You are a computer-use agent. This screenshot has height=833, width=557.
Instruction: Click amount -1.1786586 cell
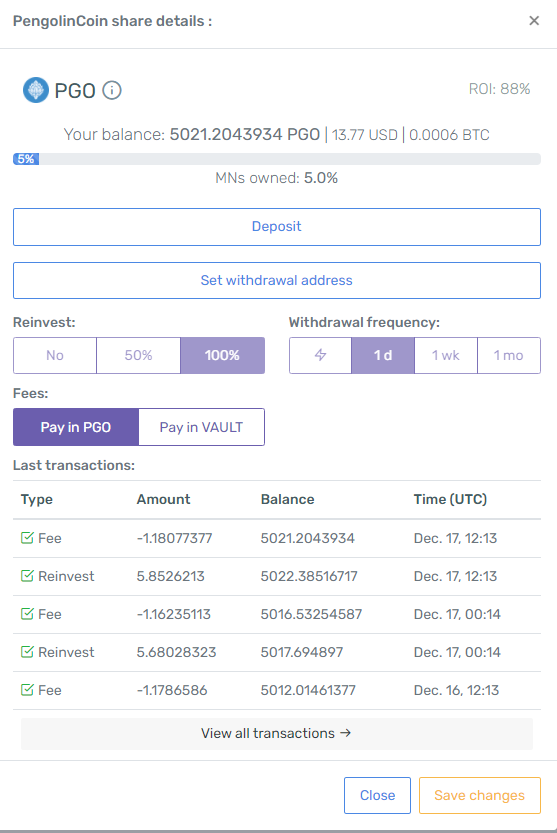pos(172,690)
